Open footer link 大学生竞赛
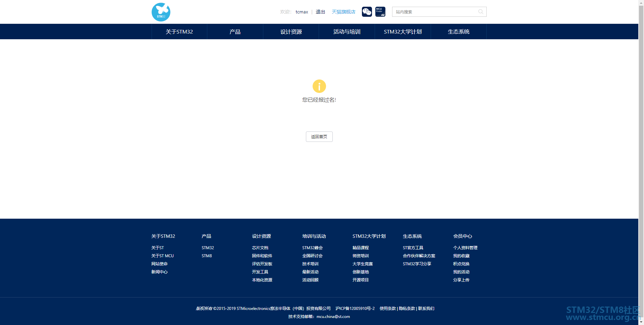Screen dimensions: 644x325 point(363,264)
